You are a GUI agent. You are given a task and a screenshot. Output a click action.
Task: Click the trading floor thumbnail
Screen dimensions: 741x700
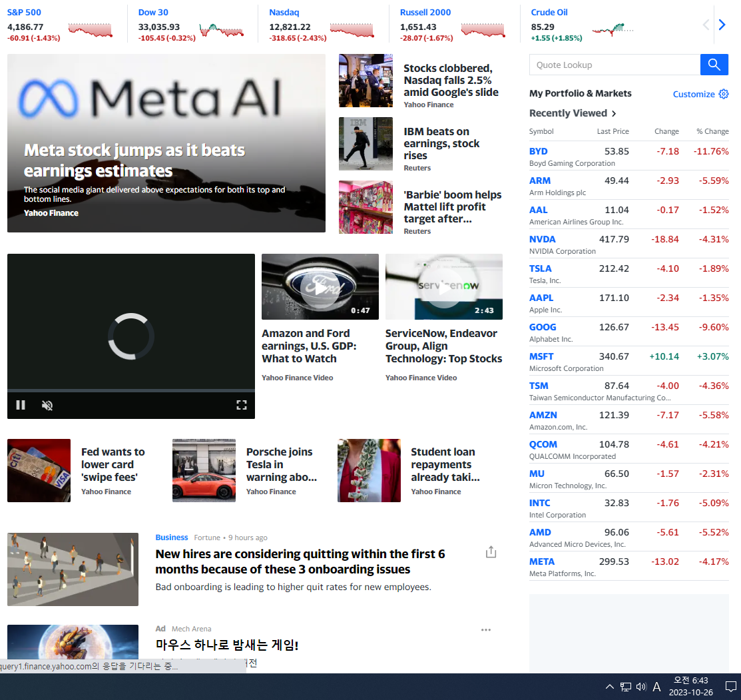366,81
